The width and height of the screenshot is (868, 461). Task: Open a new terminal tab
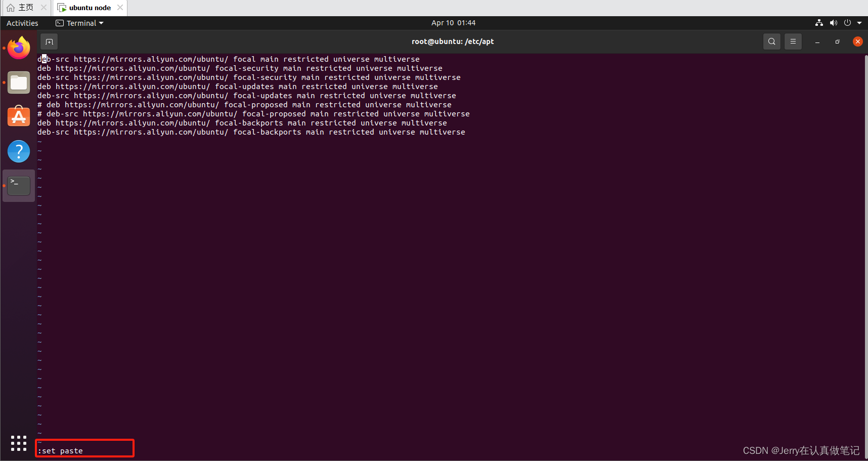pyautogui.click(x=49, y=41)
